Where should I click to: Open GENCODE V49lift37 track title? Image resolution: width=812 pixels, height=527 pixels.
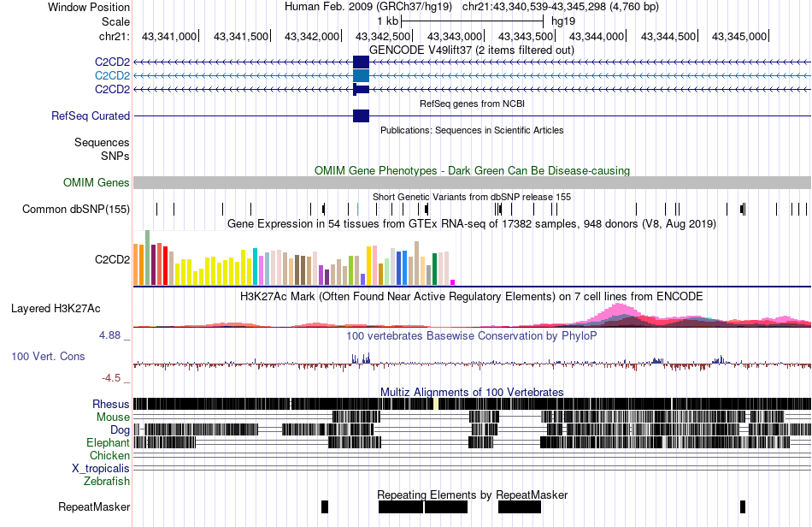471,50
